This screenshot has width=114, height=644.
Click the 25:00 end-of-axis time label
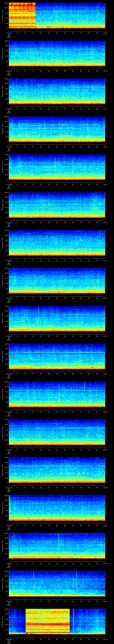tap(105, 412)
